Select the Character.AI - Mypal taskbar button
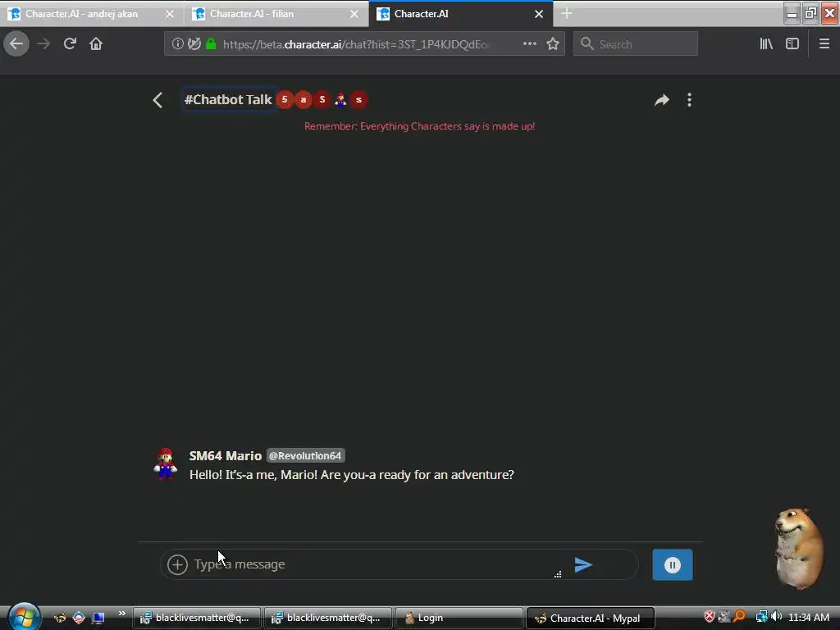The width and height of the screenshot is (840, 630). tap(591, 619)
